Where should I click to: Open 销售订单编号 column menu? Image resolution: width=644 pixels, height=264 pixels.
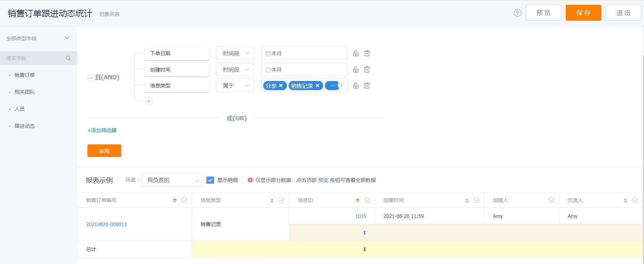coord(184,200)
